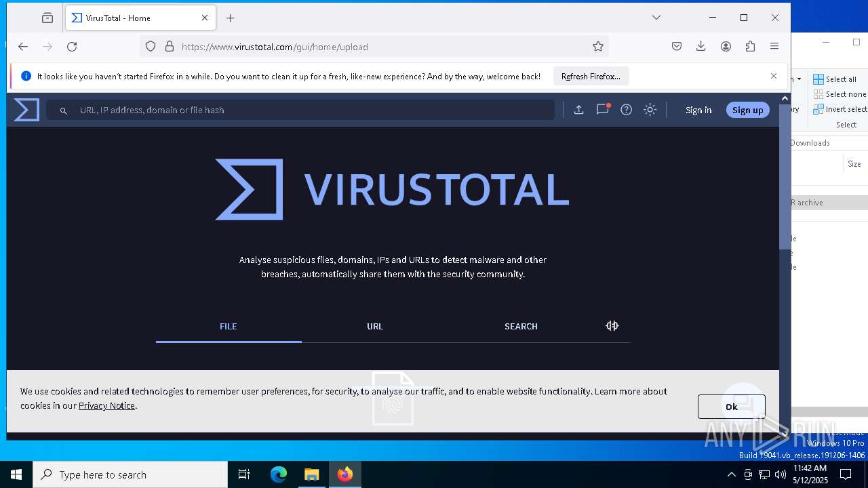Click Select none in Explorer window
Image resolution: width=868 pixels, height=488 pixels.
(x=840, y=94)
